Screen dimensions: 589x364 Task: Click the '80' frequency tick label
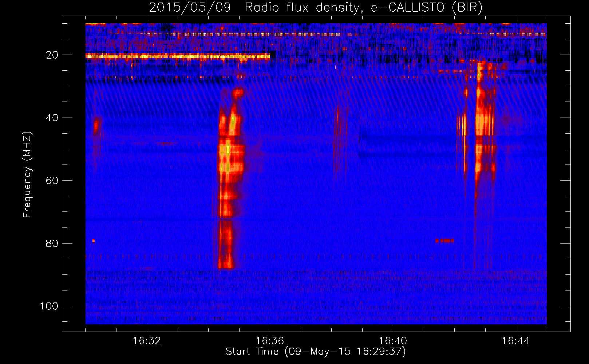pyautogui.click(x=52, y=244)
